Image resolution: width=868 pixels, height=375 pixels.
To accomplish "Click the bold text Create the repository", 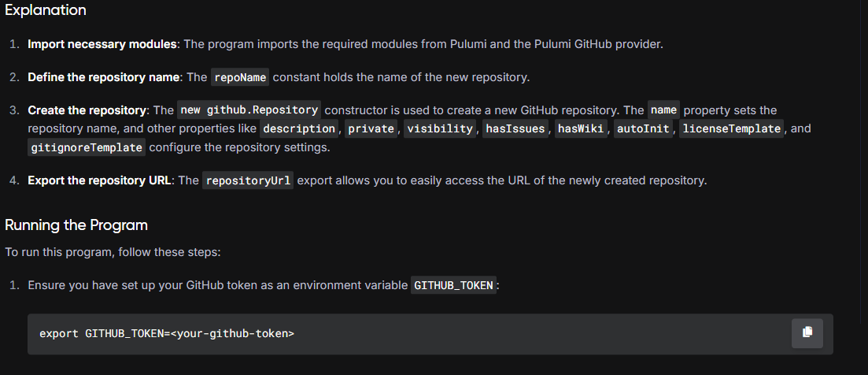I will point(87,110).
